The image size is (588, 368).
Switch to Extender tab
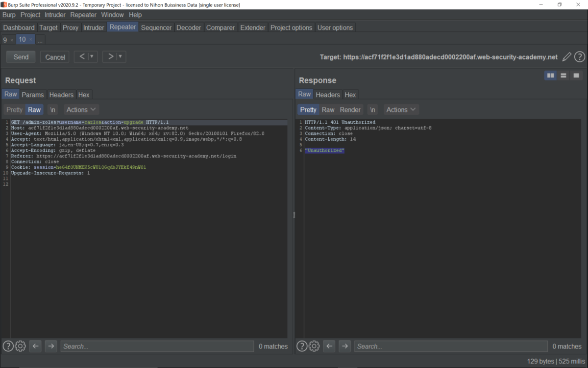(253, 27)
